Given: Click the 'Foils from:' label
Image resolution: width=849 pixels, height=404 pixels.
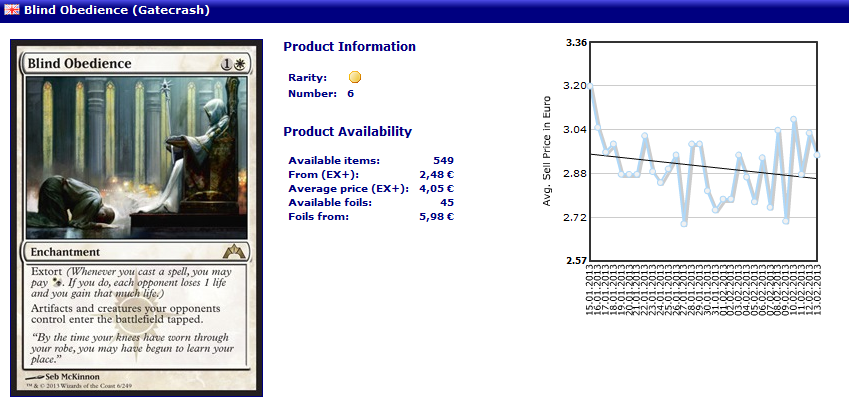Looking at the screenshot, I should click(318, 217).
